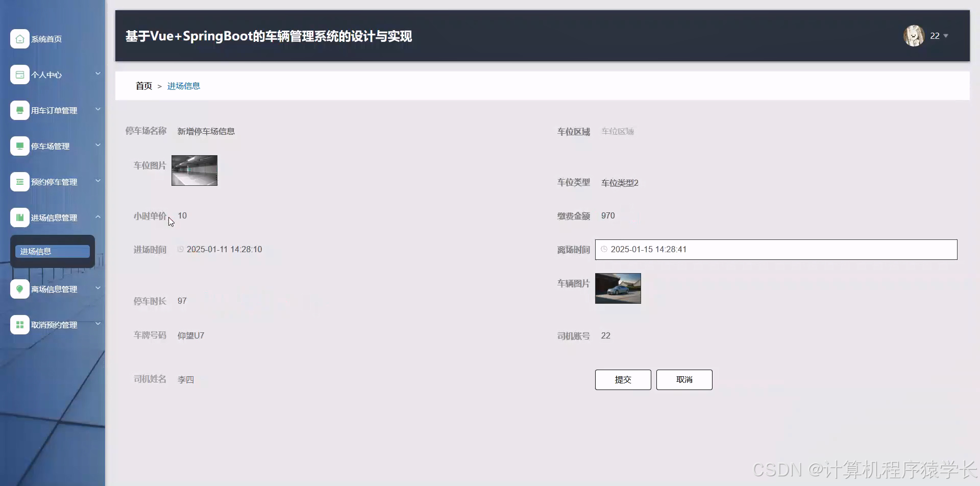This screenshot has height=486, width=980.
Task: Collapse the 进场信息管理 menu
Action: click(x=97, y=216)
